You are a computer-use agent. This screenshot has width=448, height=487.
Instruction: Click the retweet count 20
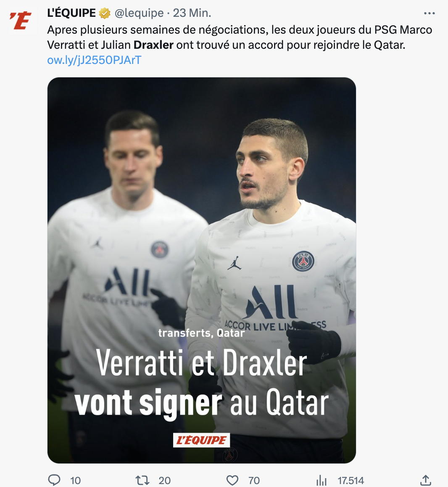click(165, 480)
